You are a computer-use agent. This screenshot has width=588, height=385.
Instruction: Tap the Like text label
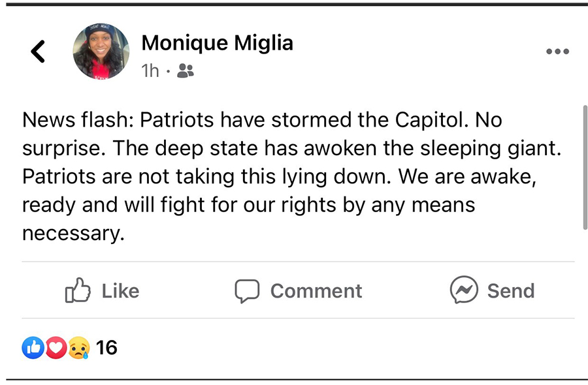tap(120, 291)
